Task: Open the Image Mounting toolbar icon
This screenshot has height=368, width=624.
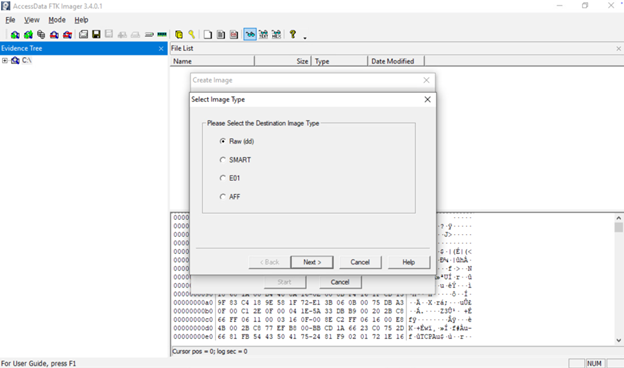Action: tap(41, 35)
